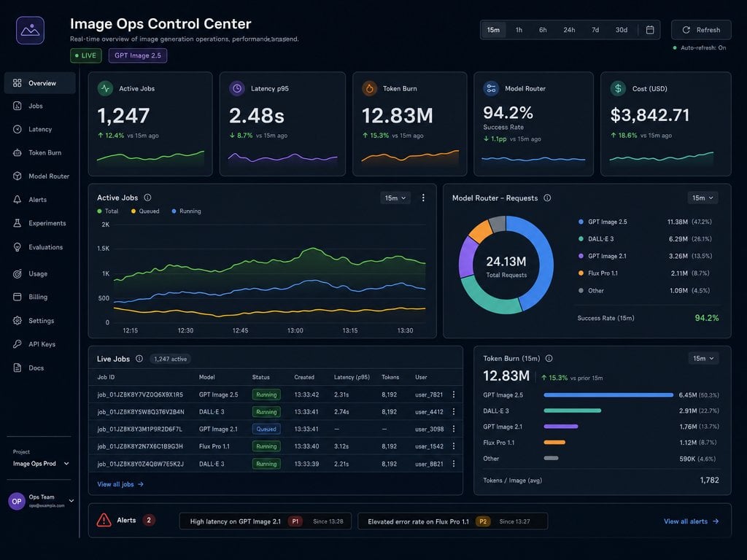Open the Overview section
747x560 pixels.
point(40,83)
